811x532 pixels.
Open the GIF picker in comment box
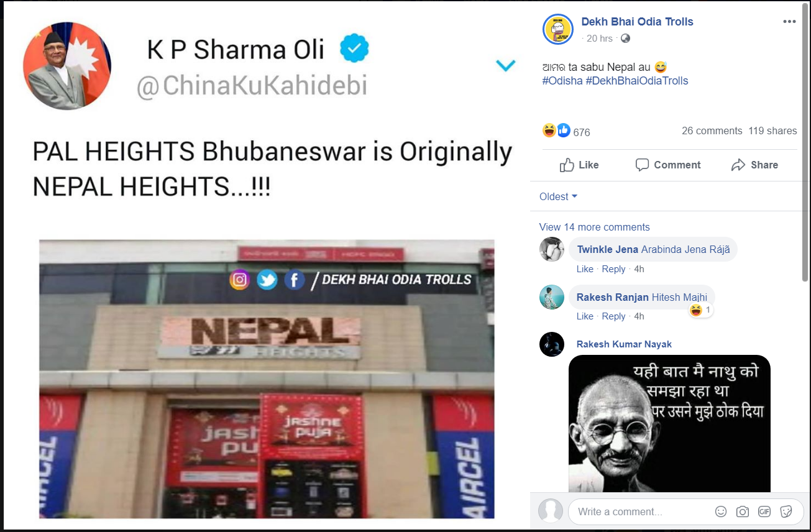764,511
